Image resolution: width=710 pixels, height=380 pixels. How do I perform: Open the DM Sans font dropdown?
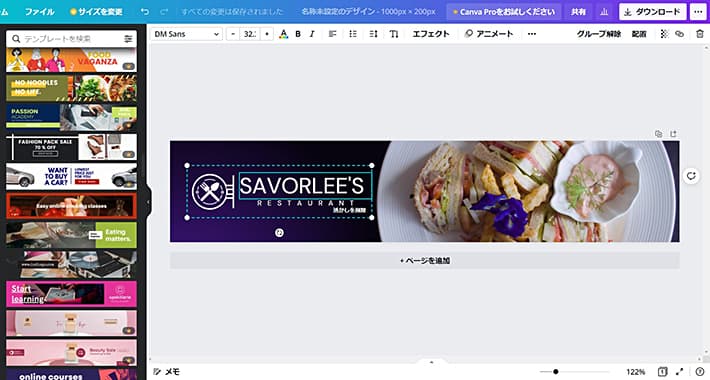[187, 34]
